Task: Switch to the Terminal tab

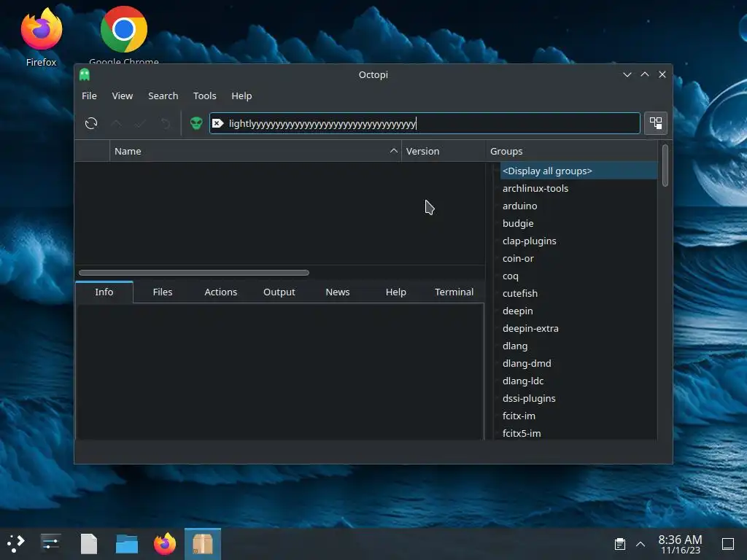Action: pyautogui.click(x=454, y=292)
